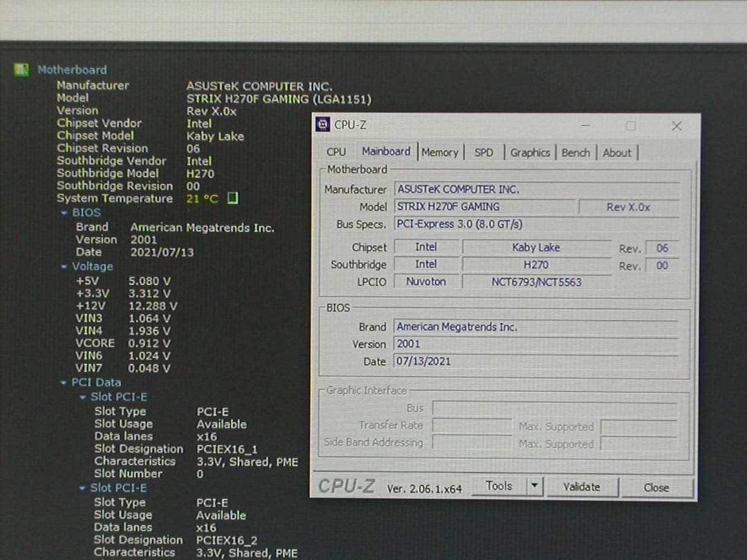Click the Motherboard icon in the sensor tree
This screenshot has height=560, width=747.
[22, 69]
